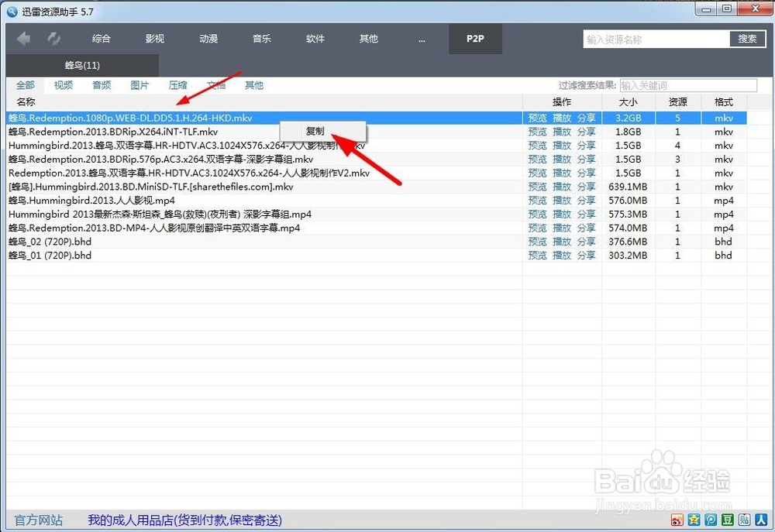Click 播放 for 蜂鸟_01 (720P).bhd

[562, 256]
